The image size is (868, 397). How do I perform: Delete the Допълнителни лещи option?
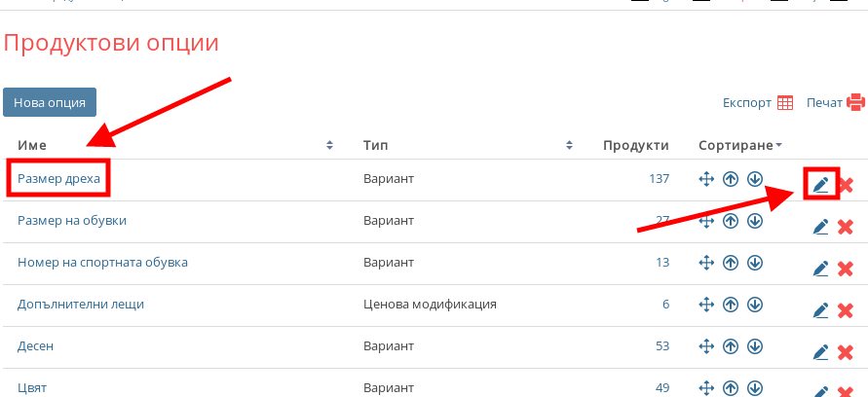pyautogui.click(x=846, y=310)
